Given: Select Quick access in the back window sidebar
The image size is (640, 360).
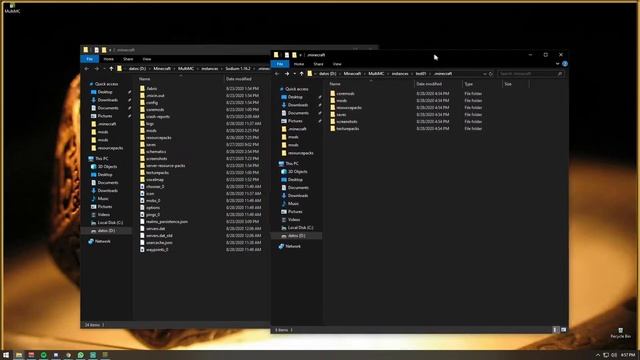Looking at the screenshot, I should pyautogui.click(x=103, y=84).
